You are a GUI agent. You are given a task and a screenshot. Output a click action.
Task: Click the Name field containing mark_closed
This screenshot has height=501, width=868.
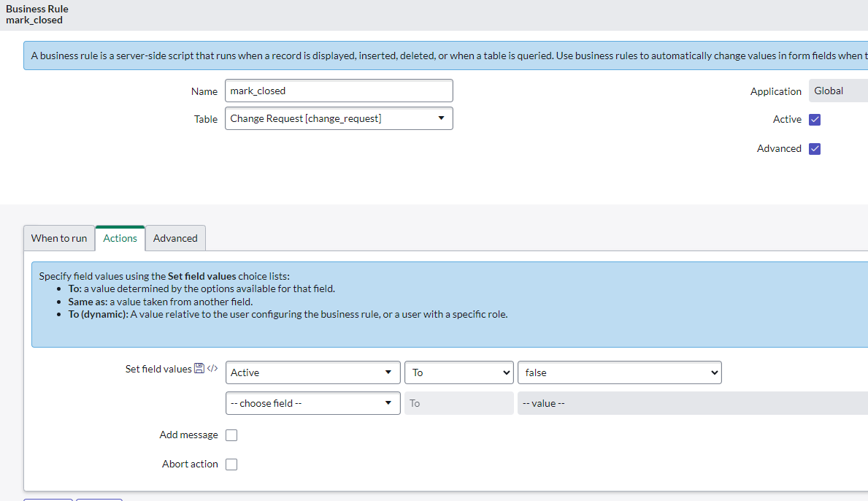(x=339, y=91)
